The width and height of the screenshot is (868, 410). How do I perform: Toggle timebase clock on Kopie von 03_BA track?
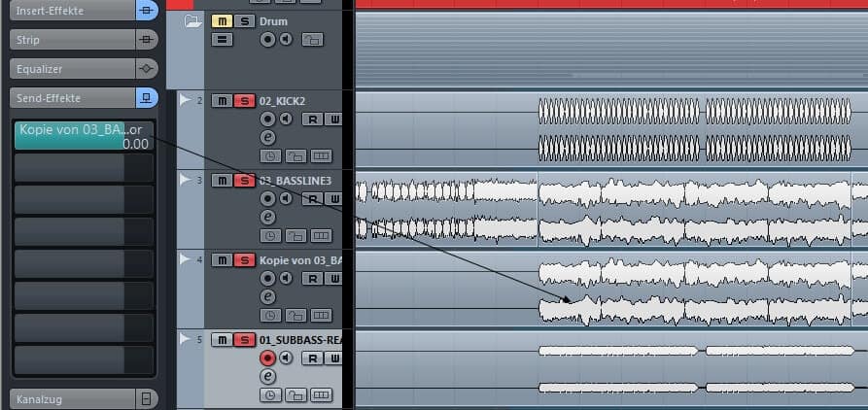[x=270, y=316]
